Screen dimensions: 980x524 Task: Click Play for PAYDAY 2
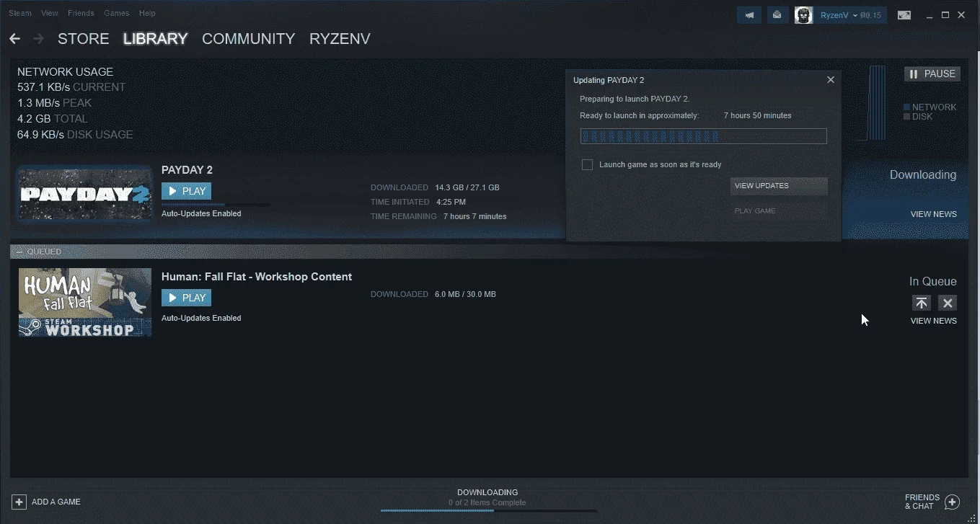186,191
